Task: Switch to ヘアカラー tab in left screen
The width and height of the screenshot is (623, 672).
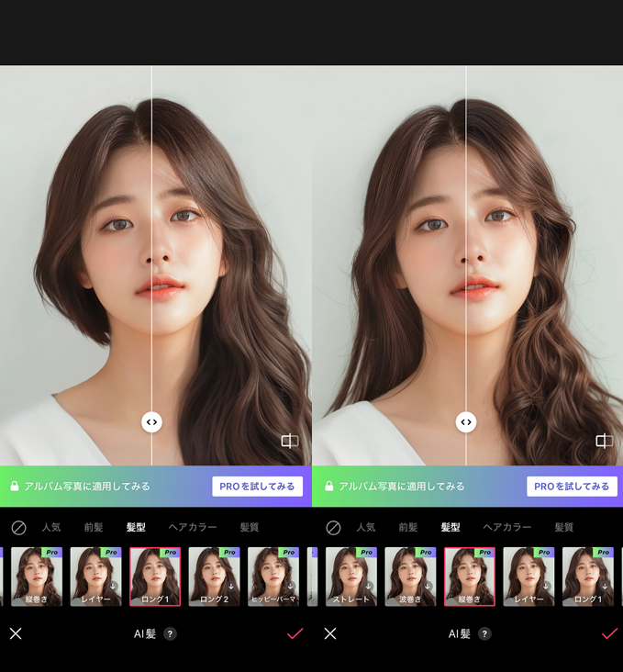Action: (x=193, y=528)
